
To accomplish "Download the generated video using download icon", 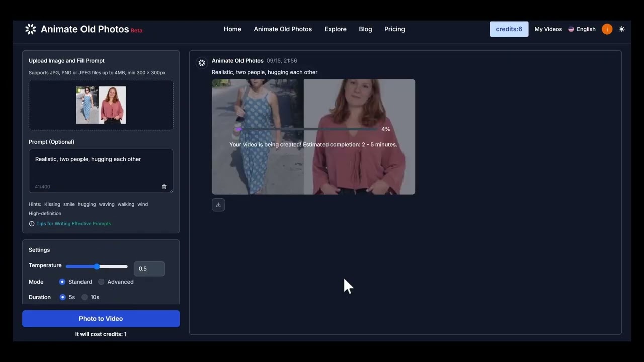I will coord(218,205).
